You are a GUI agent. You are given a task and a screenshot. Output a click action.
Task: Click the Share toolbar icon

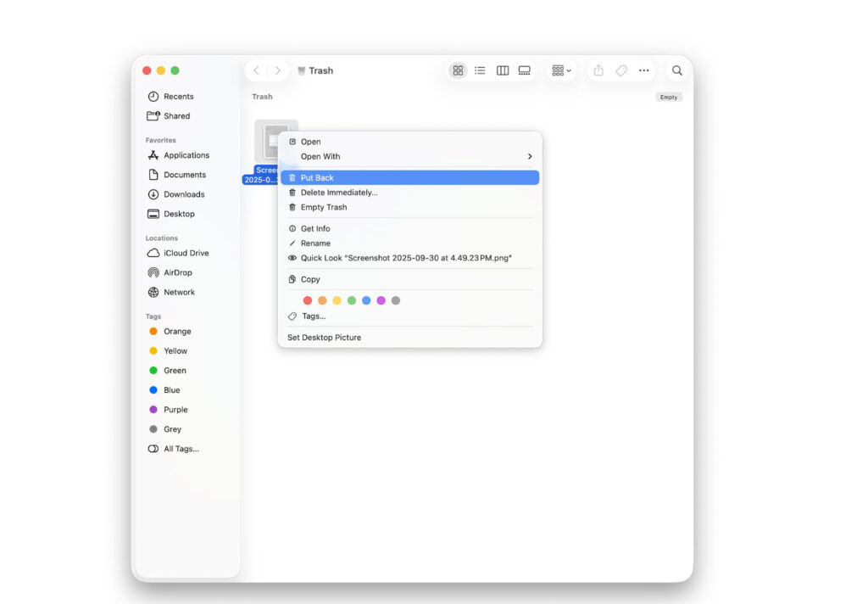coord(598,70)
